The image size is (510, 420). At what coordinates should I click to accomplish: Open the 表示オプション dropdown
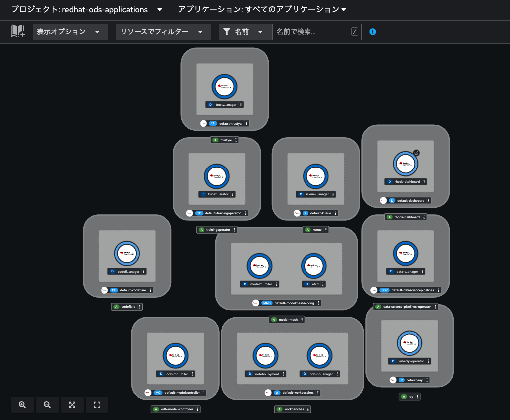pos(70,32)
